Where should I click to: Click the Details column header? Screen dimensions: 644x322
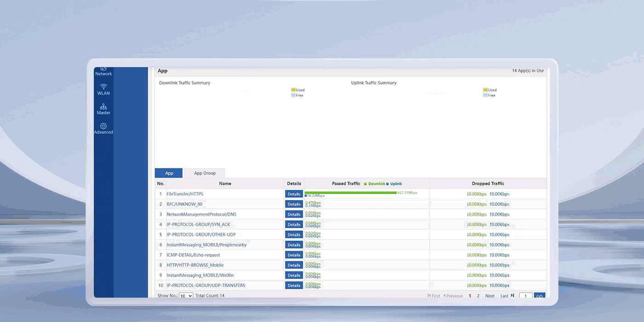(294, 184)
